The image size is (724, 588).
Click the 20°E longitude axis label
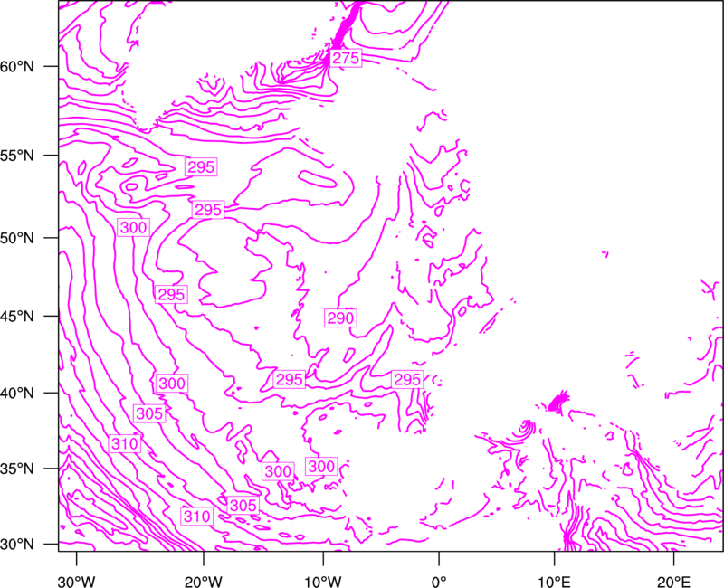[673, 581]
